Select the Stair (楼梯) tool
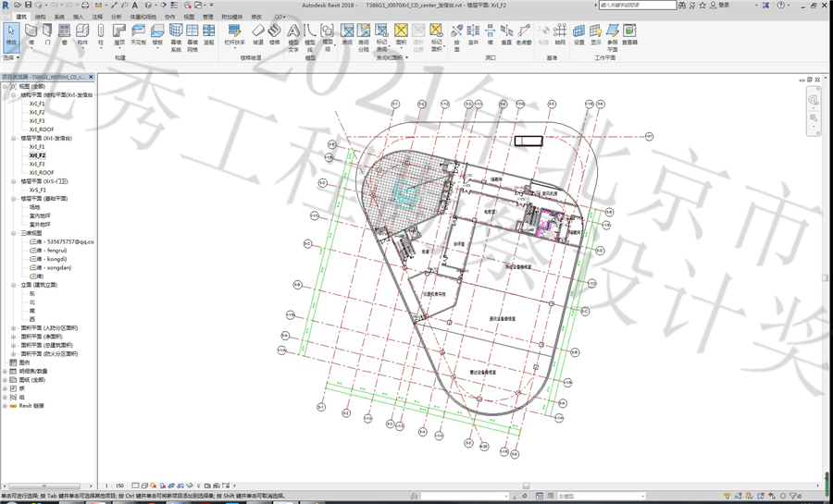Image resolution: width=833 pixels, height=504 pixels. tap(274, 34)
